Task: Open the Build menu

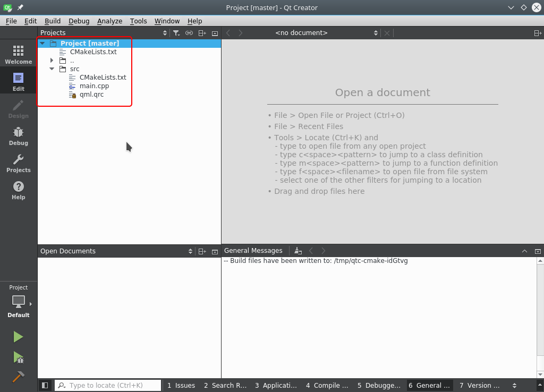Action: 53,21
